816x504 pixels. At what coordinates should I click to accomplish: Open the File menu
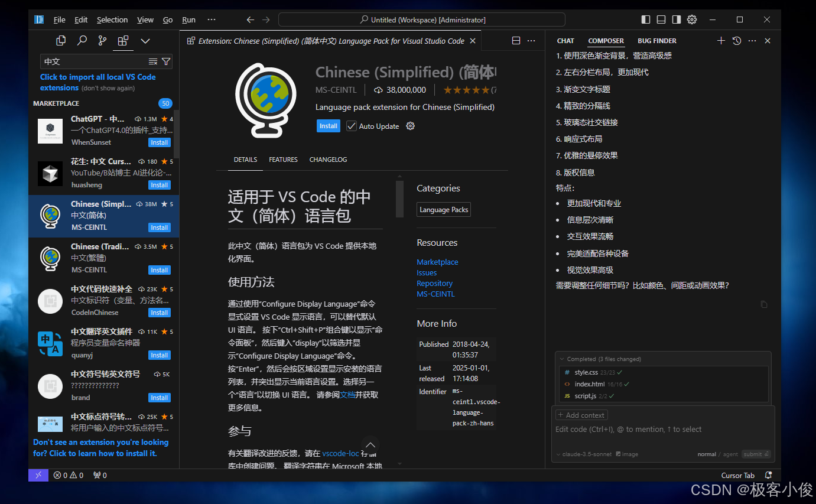(x=60, y=19)
